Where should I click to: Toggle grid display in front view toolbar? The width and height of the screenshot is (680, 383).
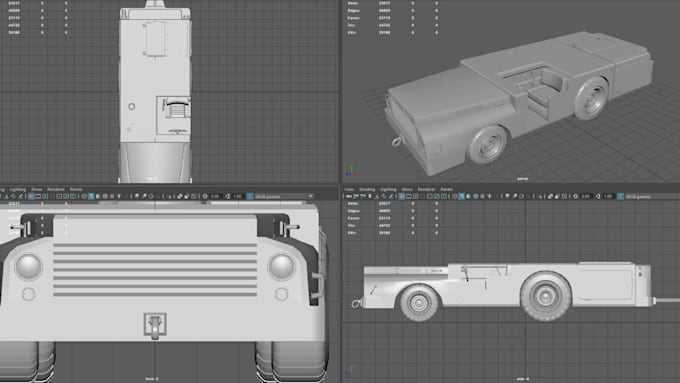pyautogui.click(x=31, y=196)
